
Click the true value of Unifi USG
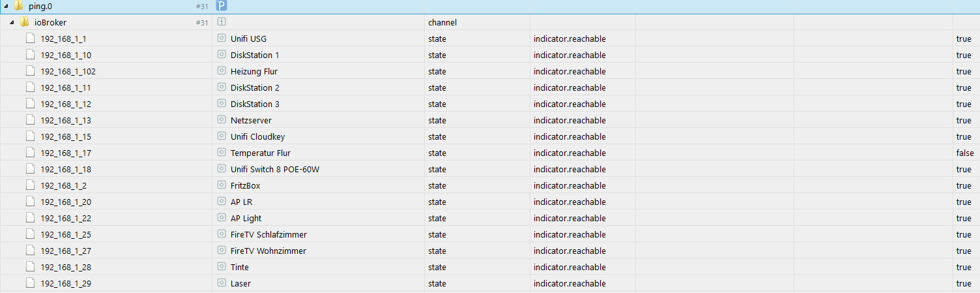pyautogui.click(x=963, y=39)
